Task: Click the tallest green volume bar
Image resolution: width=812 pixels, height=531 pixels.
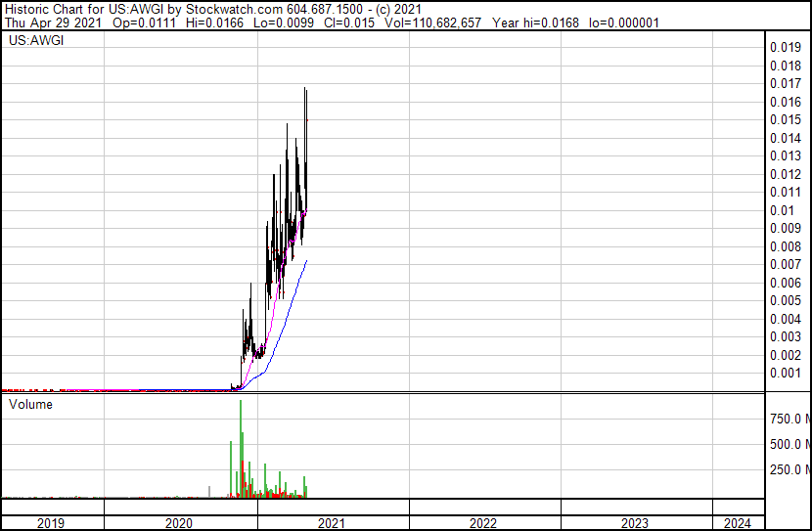Action: 241,448
